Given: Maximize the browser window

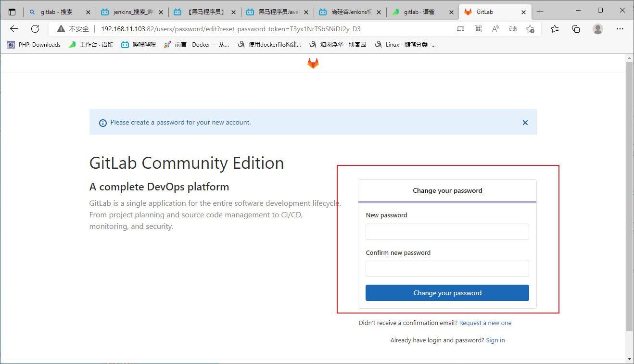Looking at the screenshot, I should pos(600,10).
